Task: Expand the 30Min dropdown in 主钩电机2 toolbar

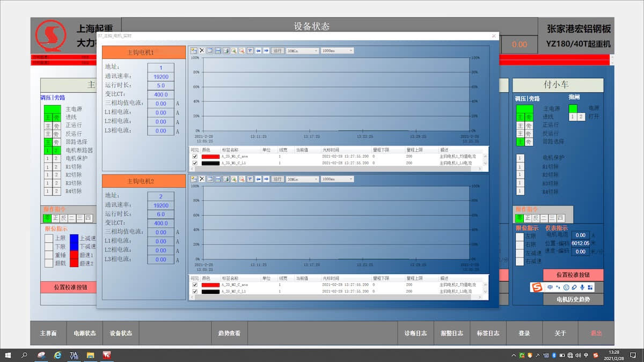Action: click(x=302, y=179)
